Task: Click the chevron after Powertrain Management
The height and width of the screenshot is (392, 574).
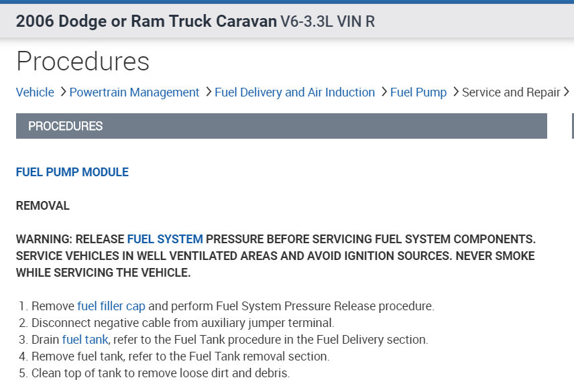Action: click(209, 92)
